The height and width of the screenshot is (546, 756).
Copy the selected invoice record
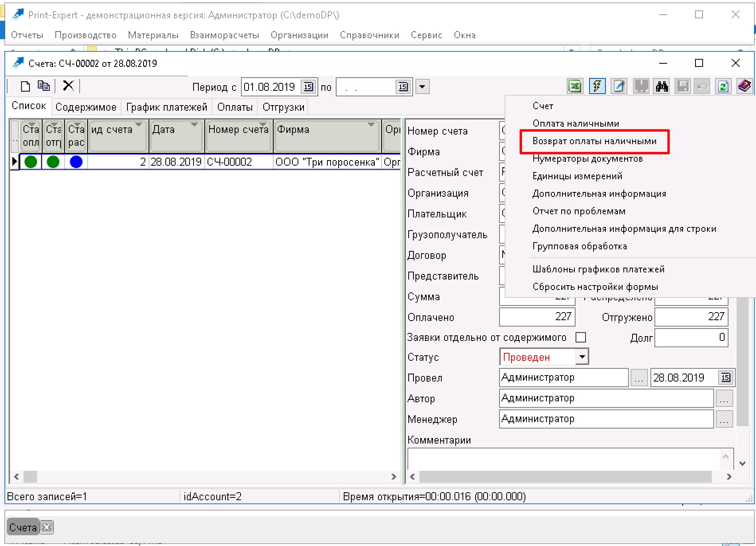43,86
